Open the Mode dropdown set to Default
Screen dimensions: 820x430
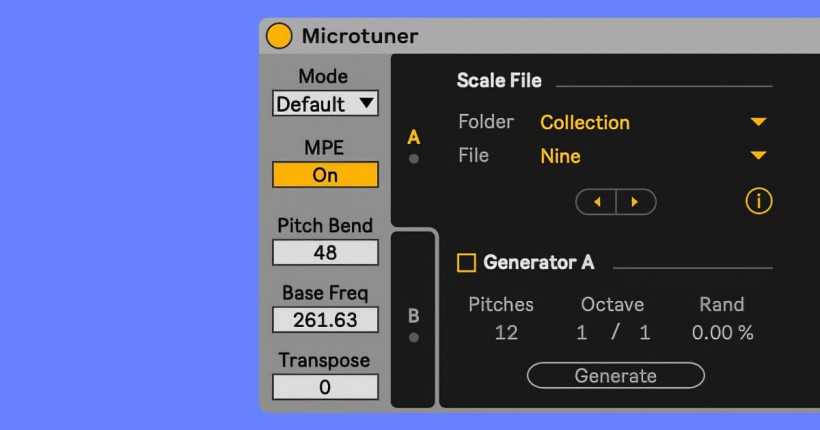[325, 104]
